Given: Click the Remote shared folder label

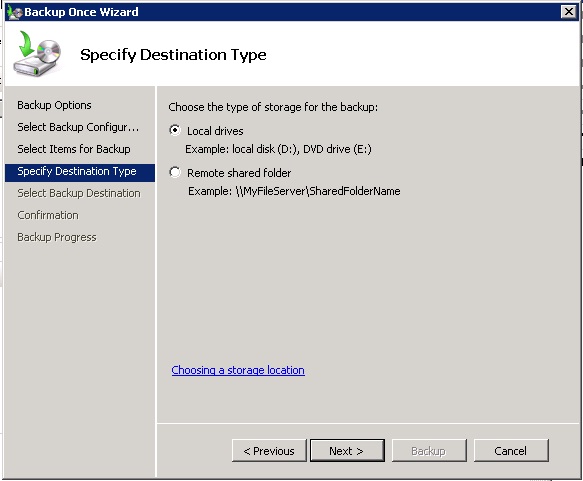Looking at the screenshot, I should coord(239,173).
